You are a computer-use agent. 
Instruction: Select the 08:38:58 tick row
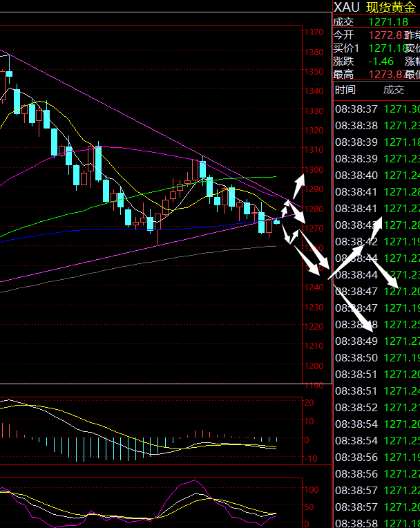pos(377,524)
